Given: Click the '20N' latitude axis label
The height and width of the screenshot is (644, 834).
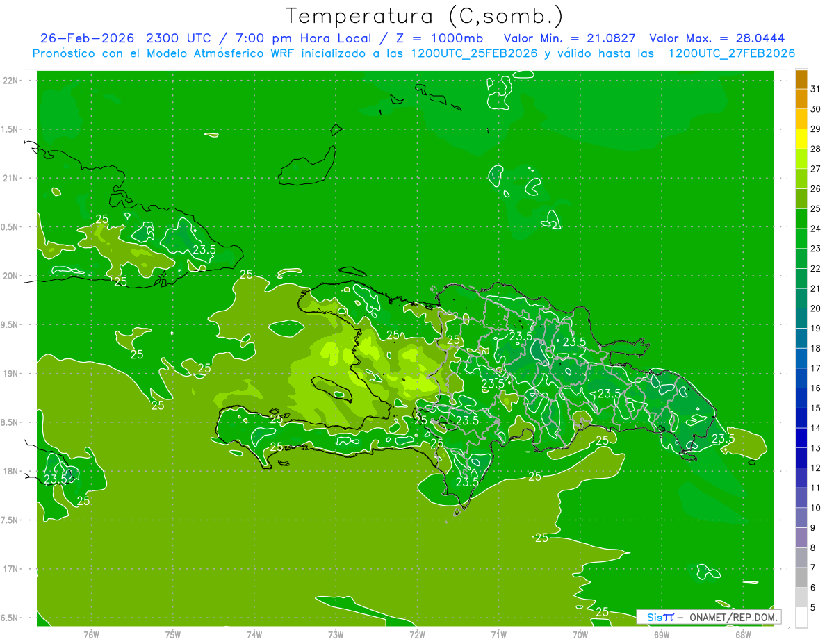Looking at the screenshot, I should tap(11, 276).
